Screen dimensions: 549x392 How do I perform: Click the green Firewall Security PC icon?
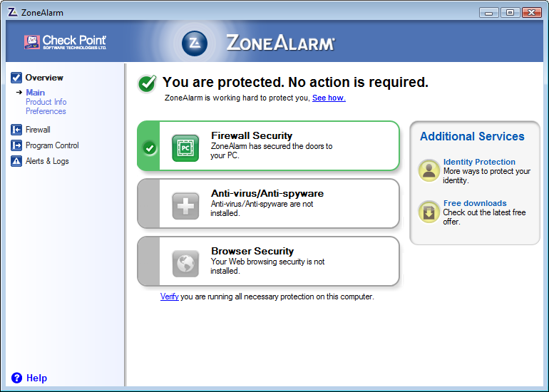coord(185,148)
